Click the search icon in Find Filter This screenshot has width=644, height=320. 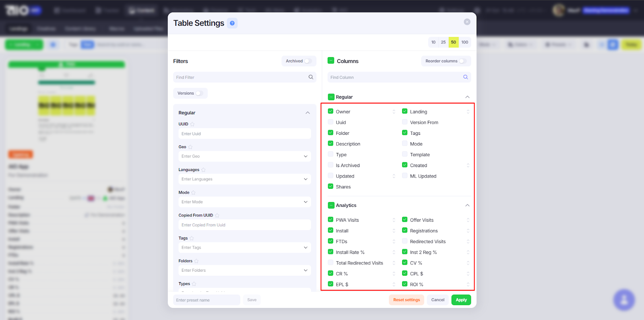click(x=311, y=77)
